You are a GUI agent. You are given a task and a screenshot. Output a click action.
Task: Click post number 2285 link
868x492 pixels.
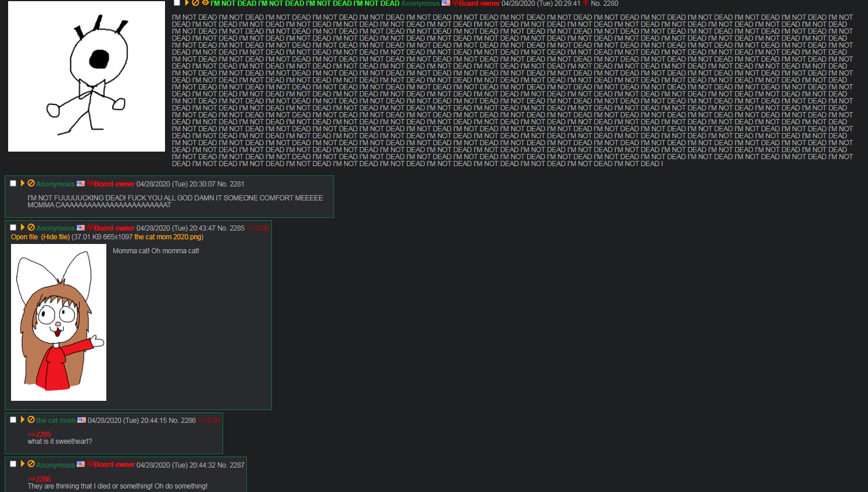pos(236,228)
